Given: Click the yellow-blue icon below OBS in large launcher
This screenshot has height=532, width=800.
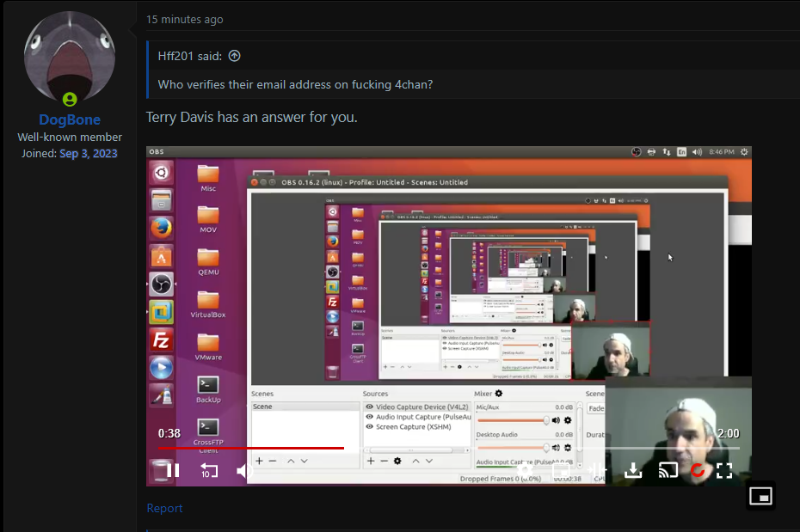Looking at the screenshot, I should (161, 312).
